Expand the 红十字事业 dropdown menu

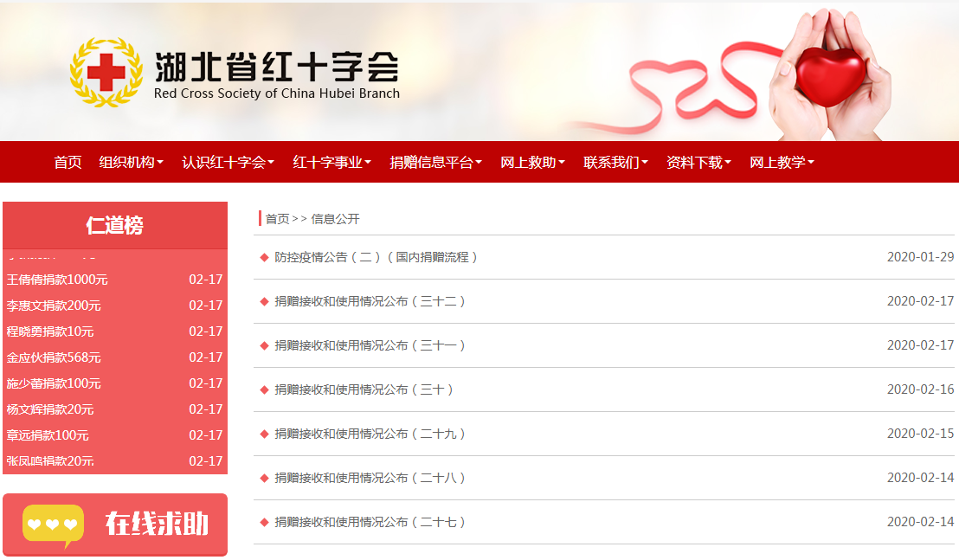click(331, 162)
